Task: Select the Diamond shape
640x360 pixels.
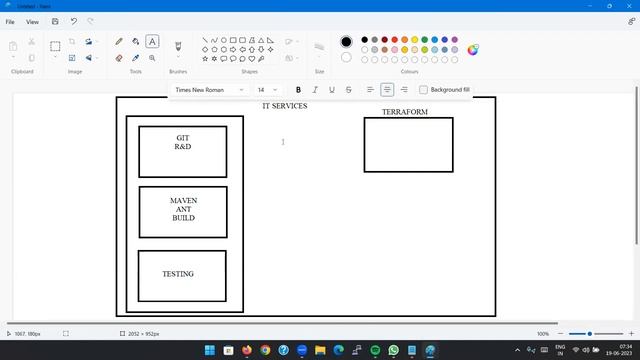Action: pyautogui.click(x=205, y=49)
